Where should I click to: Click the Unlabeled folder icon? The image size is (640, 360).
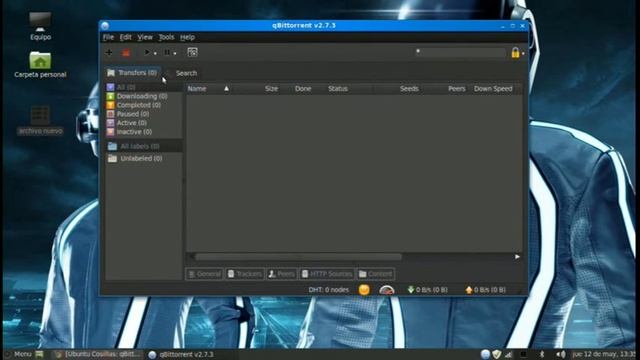(112, 158)
